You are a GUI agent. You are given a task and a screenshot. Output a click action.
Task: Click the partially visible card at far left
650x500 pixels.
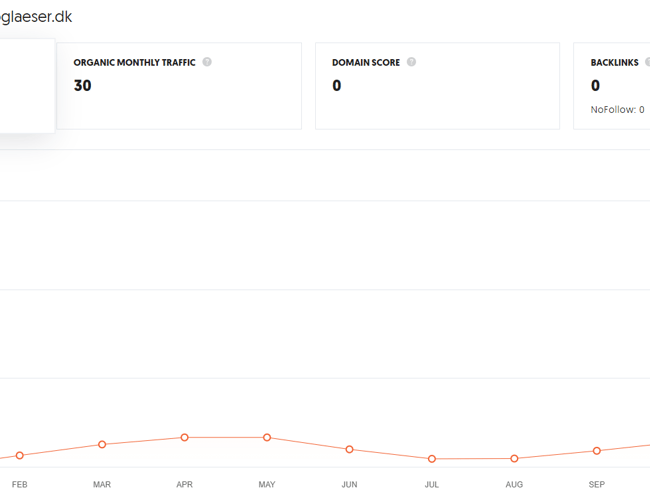26,86
